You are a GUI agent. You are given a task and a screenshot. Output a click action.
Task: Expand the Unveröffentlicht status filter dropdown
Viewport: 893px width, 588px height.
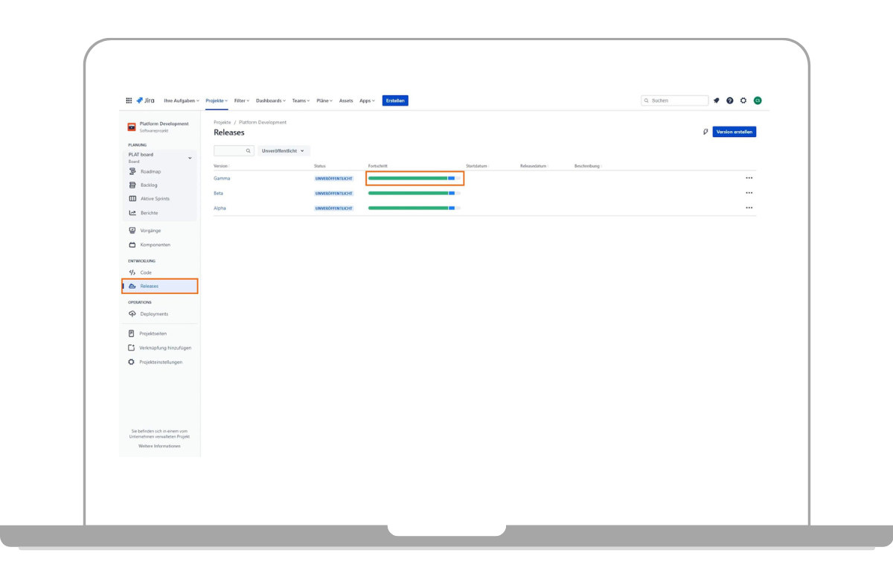pos(284,150)
